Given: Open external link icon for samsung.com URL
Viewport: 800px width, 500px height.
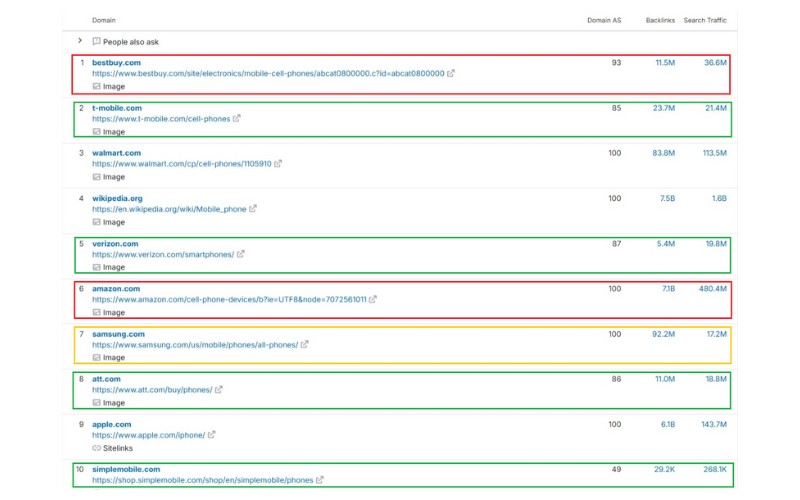Looking at the screenshot, I should coord(305,344).
